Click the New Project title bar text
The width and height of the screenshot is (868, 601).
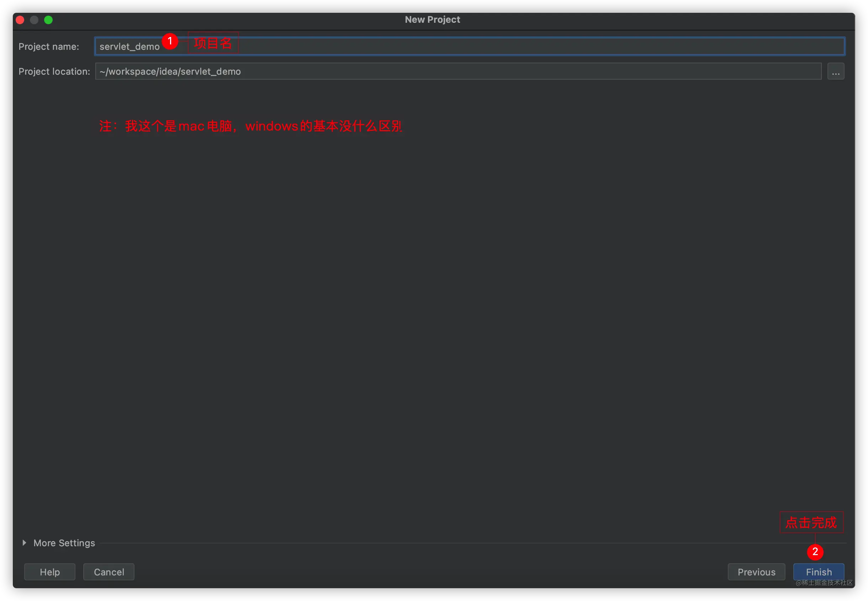click(x=432, y=20)
